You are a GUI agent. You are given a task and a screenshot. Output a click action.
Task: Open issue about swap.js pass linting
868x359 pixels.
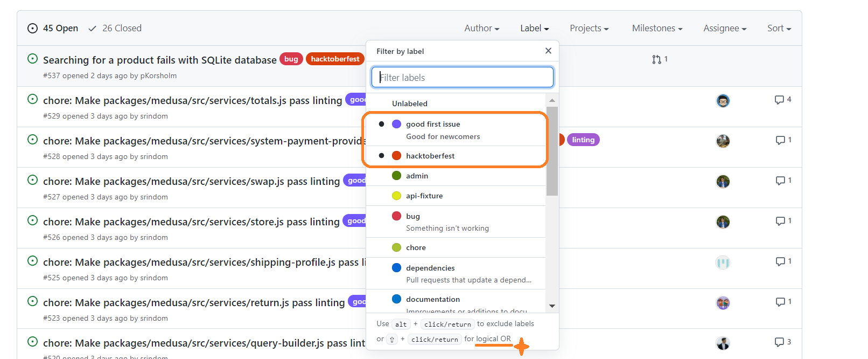tap(191, 181)
